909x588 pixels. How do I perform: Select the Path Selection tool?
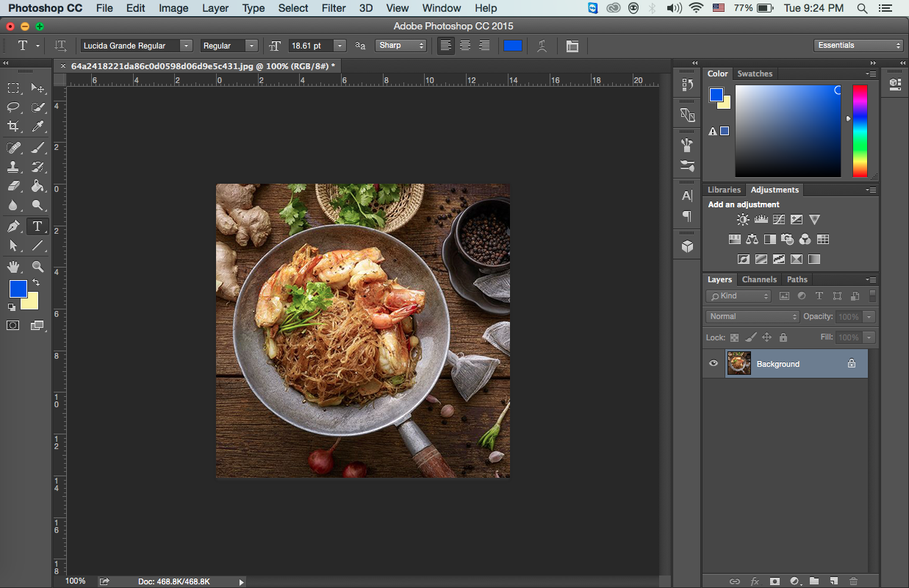click(x=13, y=245)
